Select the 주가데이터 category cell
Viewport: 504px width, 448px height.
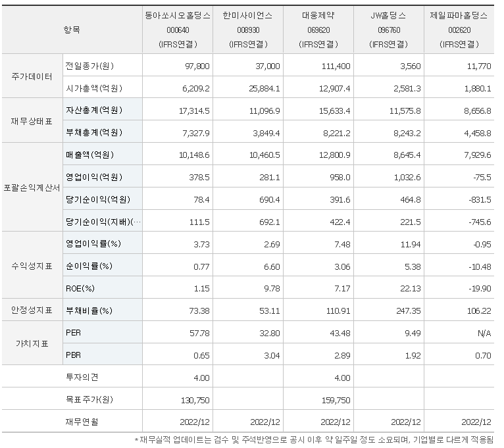pyautogui.click(x=32, y=76)
